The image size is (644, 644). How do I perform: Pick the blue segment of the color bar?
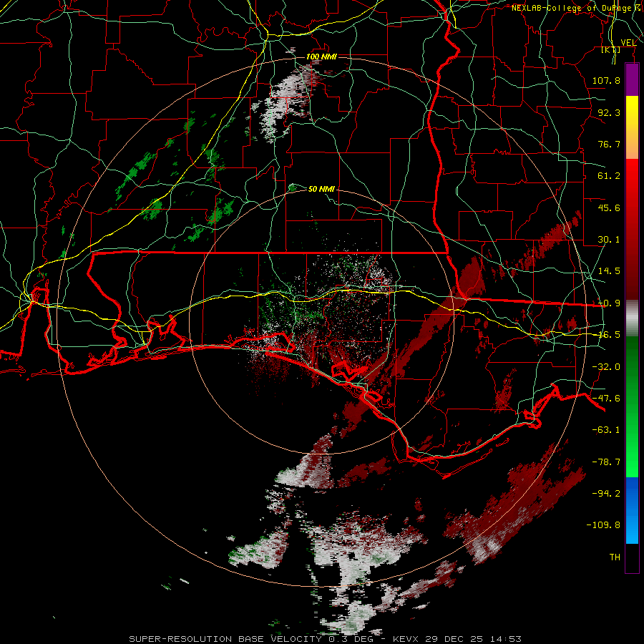point(632,510)
